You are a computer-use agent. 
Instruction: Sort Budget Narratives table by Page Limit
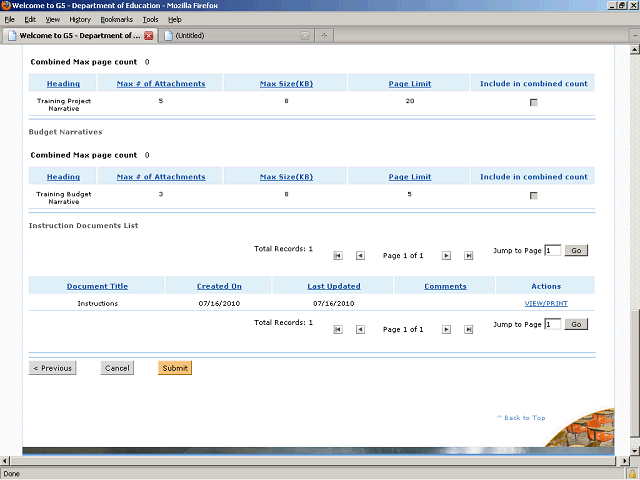(x=410, y=177)
